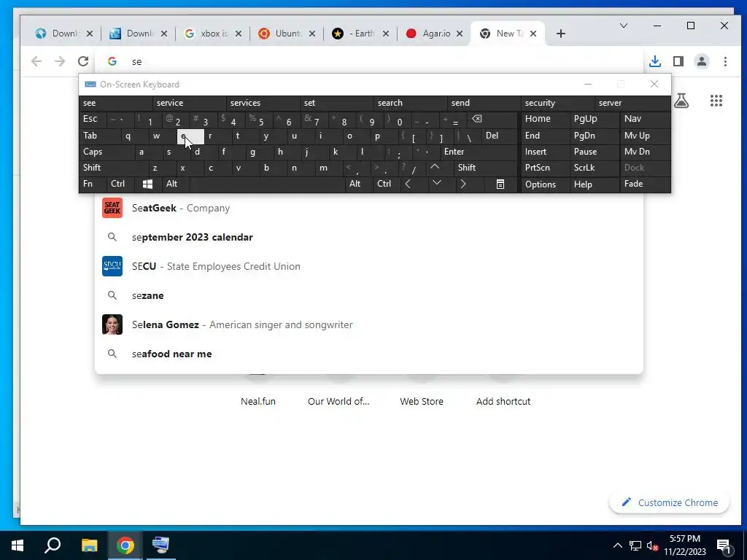Switch to the xbox search tab
The height and width of the screenshot is (560, 747).
[x=213, y=34]
